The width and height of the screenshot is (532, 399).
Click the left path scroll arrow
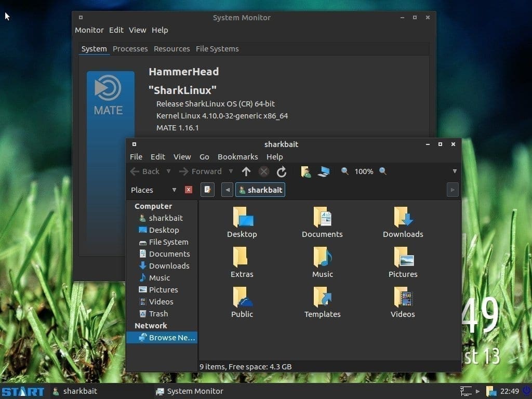[228, 190]
